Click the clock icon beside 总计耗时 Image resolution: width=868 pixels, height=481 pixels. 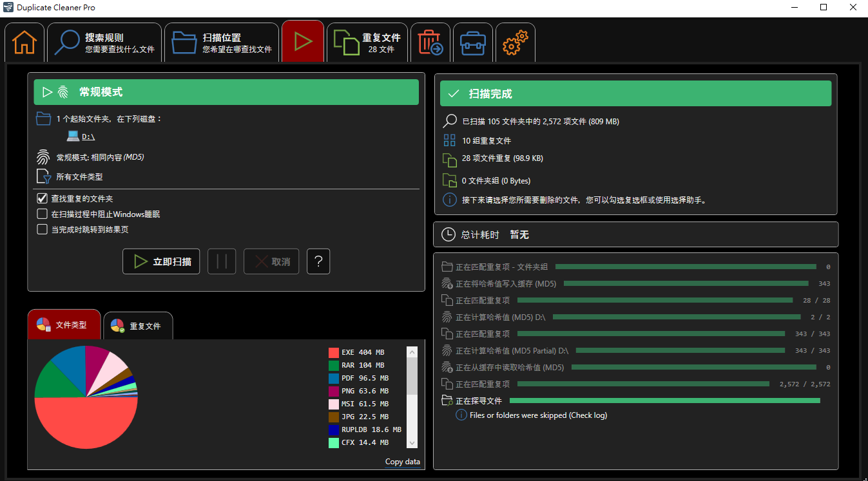pos(448,234)
